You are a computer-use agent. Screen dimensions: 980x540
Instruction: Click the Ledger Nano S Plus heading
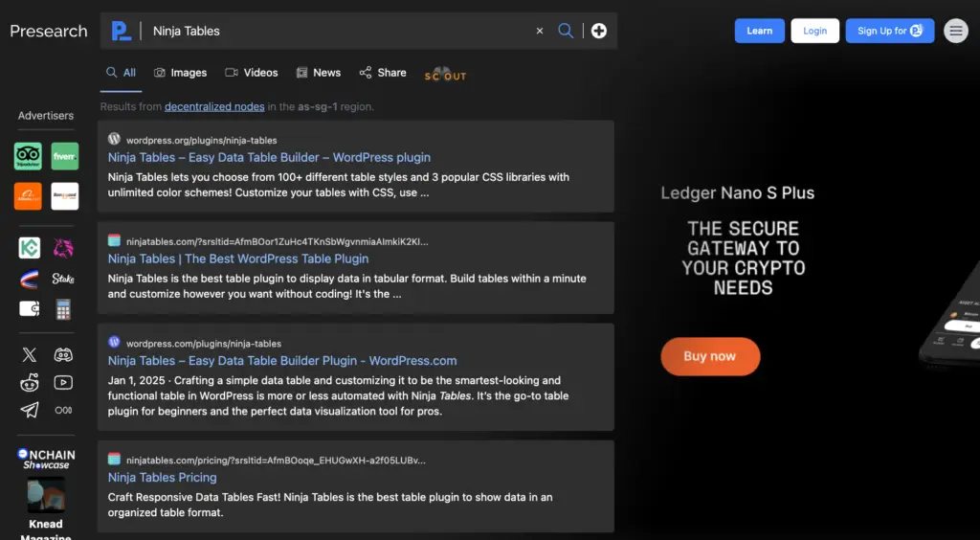click(738, 193)
